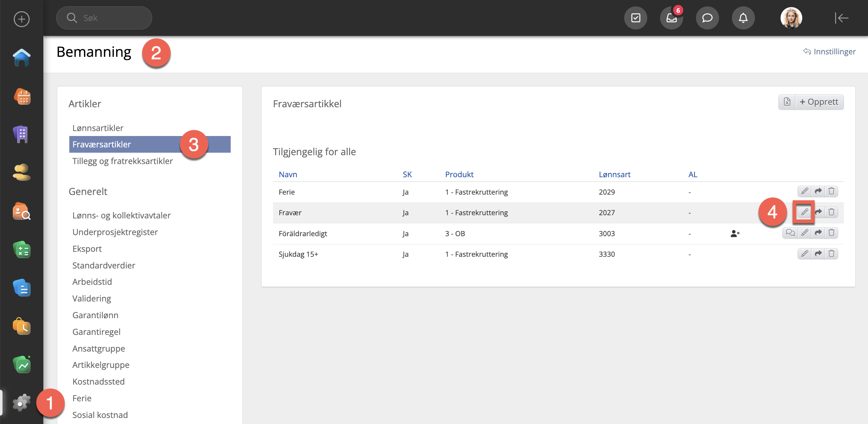This screenshot has width=868, height=424.
Task: Collapse the sidebar with the arrow icon
Action: [x=841, y=18]
